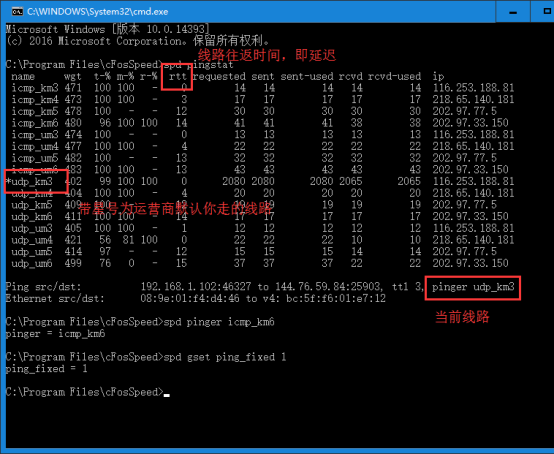Click the red annotation 线路往返时间，即延迟
The width and height of the screenshot is (554, 454).
[266, 55]
